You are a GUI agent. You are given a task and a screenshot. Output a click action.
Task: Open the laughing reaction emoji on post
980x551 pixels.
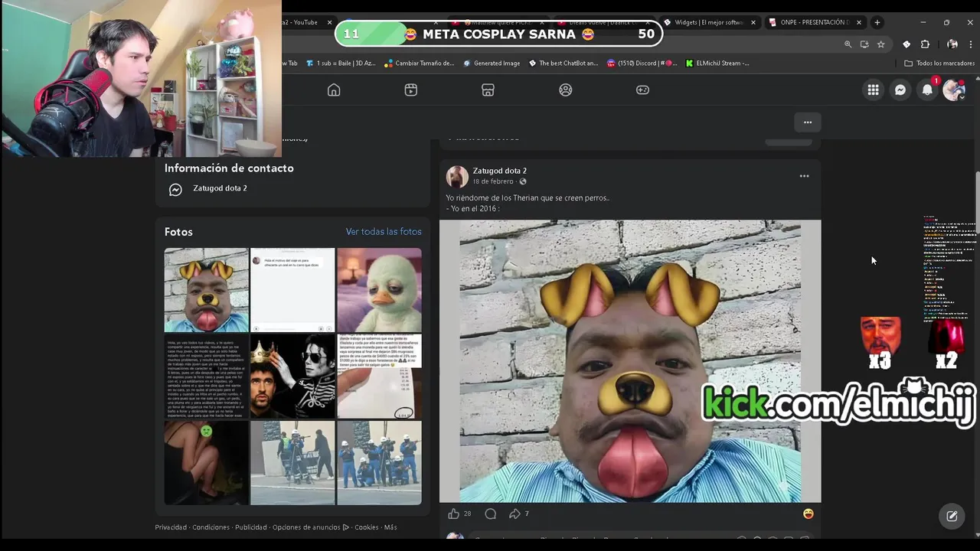click(808, 514)
